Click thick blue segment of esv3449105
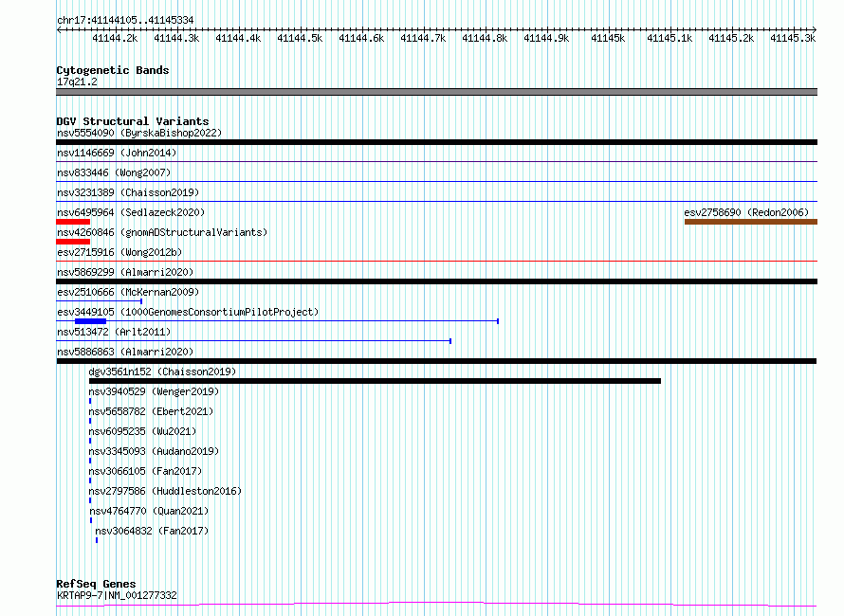The width and height of the screenshot is (844, 616). click(90, 321)
